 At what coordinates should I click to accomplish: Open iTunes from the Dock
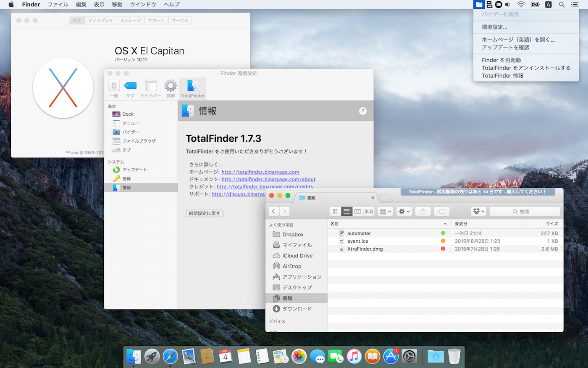(x=354, y=356)
